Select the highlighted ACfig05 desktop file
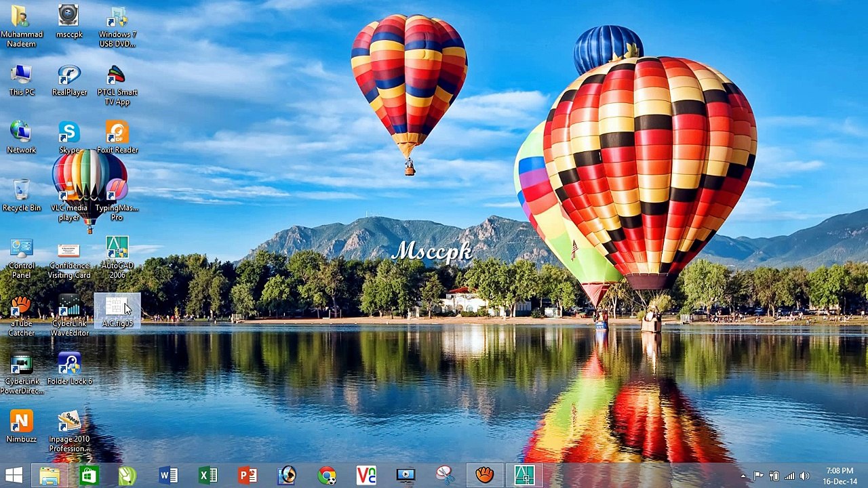 pos(117,310)
